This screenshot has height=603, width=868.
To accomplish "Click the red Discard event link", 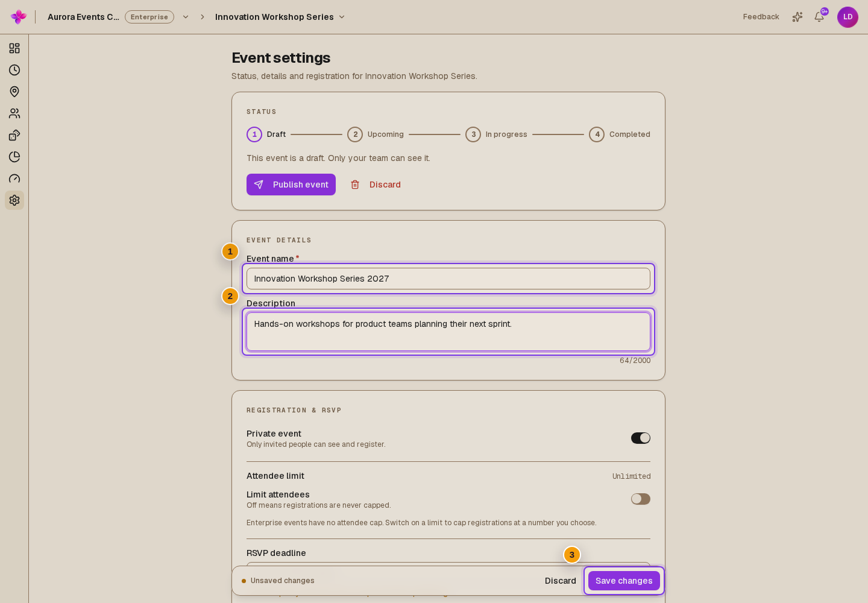I will pos(376,185).
